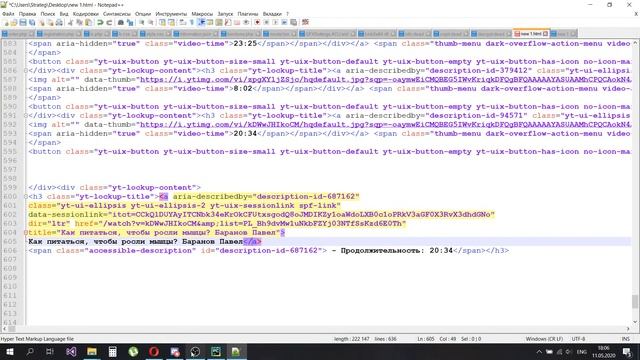640x360 pixels.
Task: Open the Кодировки menu
Action: (86, 14)
